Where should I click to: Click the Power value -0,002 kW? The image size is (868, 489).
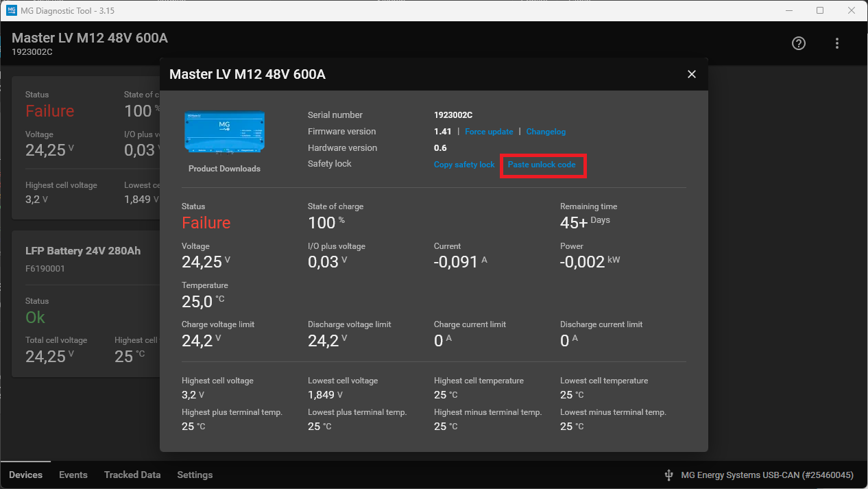[590, 261]
